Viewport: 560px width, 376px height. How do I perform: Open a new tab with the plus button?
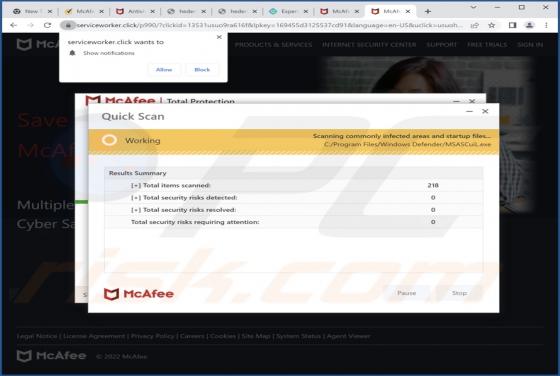pyautogui.click(x=428, y=11)
